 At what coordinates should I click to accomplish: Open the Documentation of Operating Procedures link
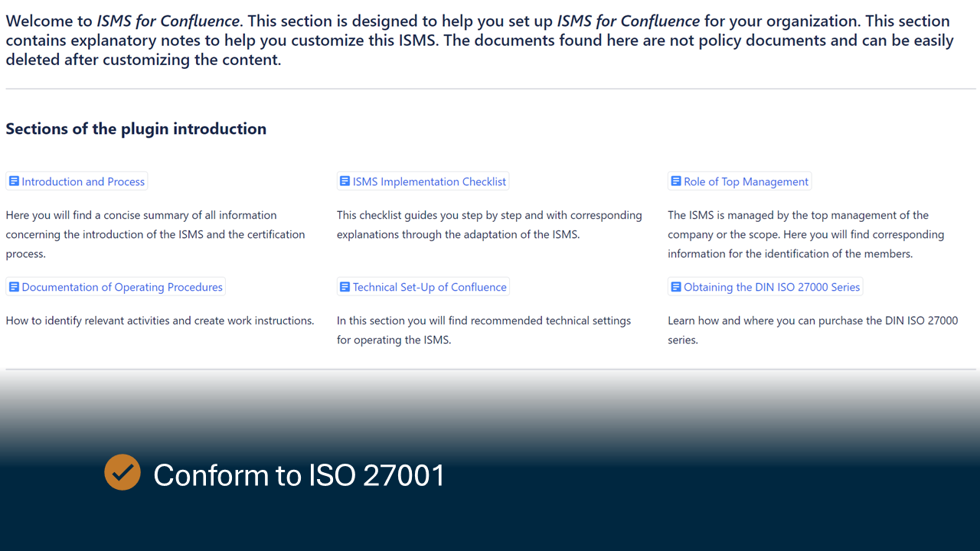[x=116, y=287]
